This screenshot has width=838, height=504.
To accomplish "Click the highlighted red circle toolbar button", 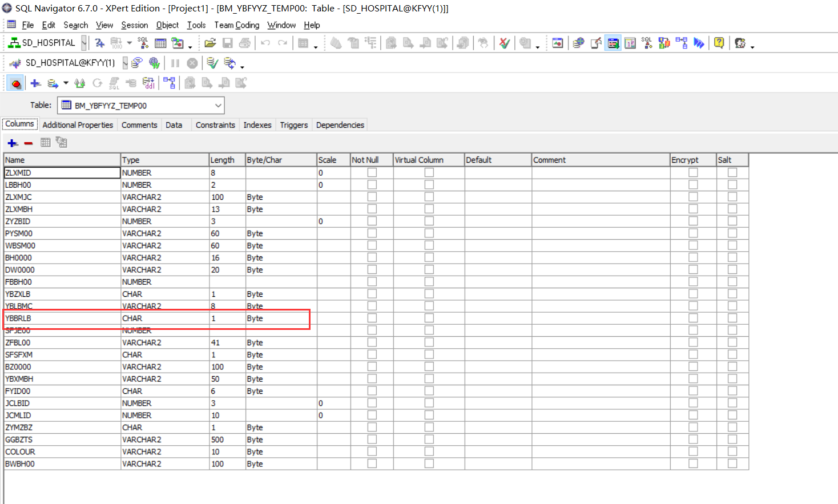I will point(16,83).
